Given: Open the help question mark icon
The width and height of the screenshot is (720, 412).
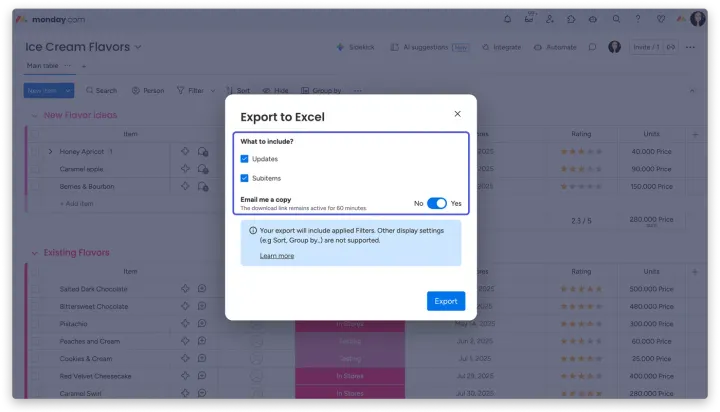Looking at the screenshot, I should point(638,19).
